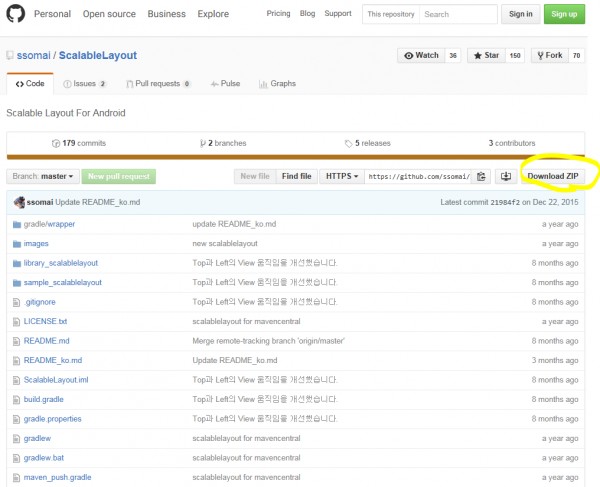Click the Download ZIP button

tap(553, 176)
